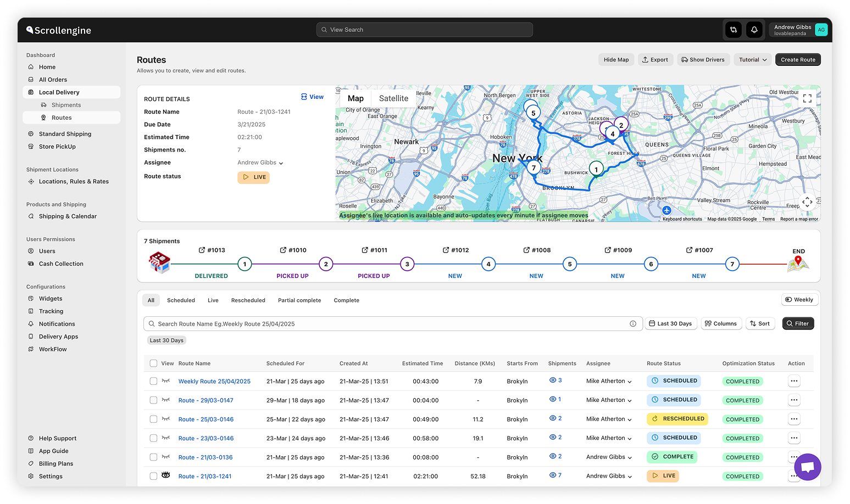Toggle the Weekly view button

tap(799, 300)
